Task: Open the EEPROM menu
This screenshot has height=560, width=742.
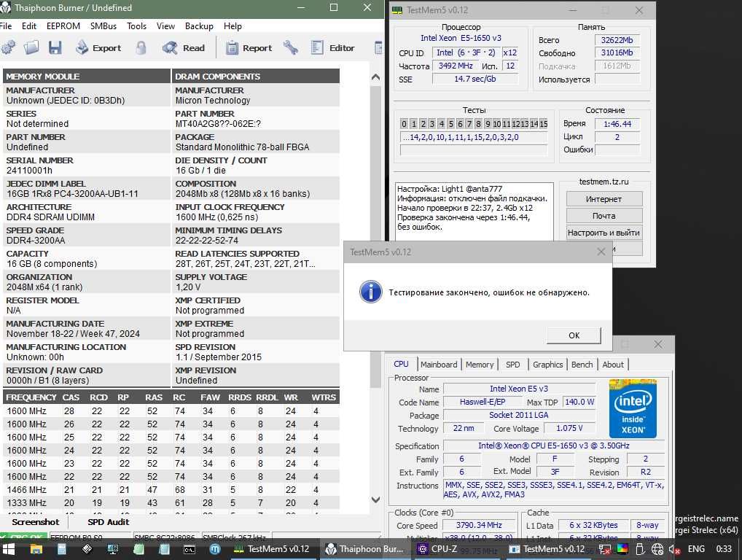Action: pos(63,26)
